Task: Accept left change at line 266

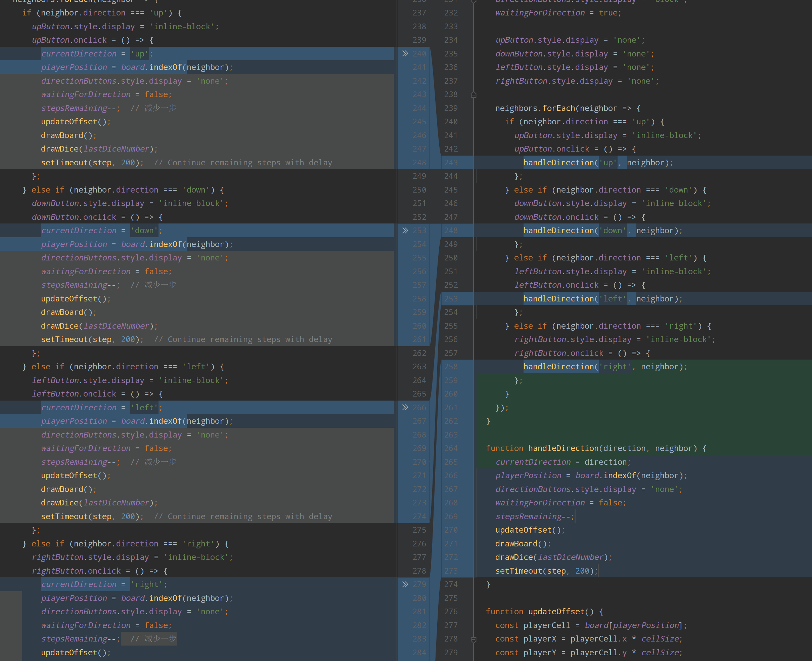Action: point(405,407)
